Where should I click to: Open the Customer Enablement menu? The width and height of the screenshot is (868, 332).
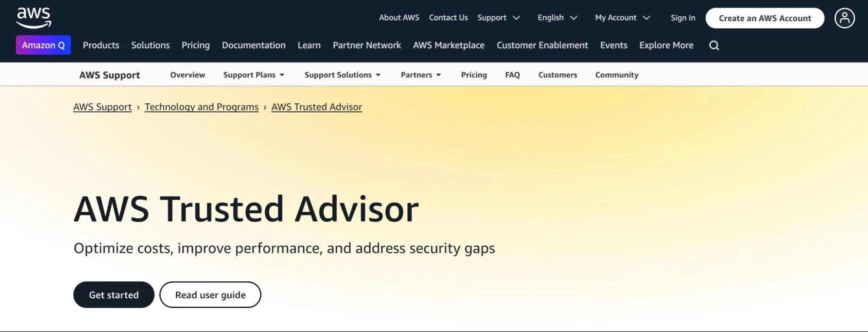[x=542, y=45]
